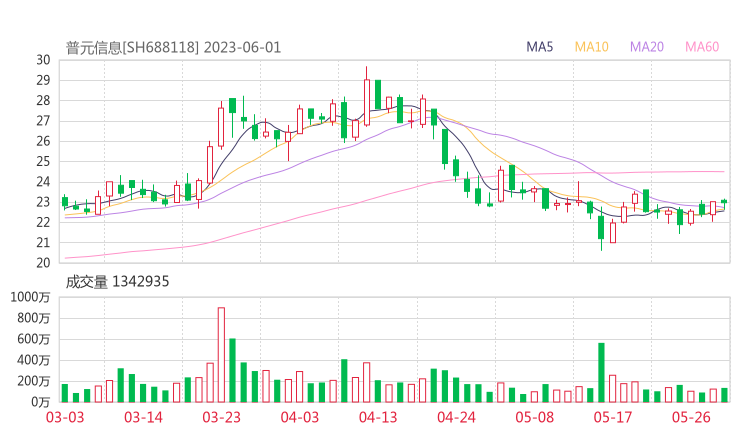Click the price axis value 24
The width and height of the screenshot is (740, 440).
[x=43, y=182]
